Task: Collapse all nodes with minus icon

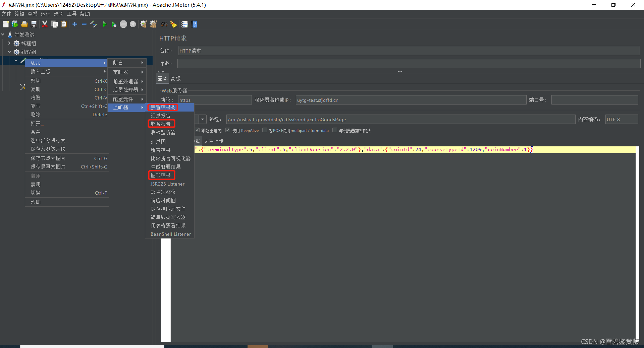Action: (84, 24)
